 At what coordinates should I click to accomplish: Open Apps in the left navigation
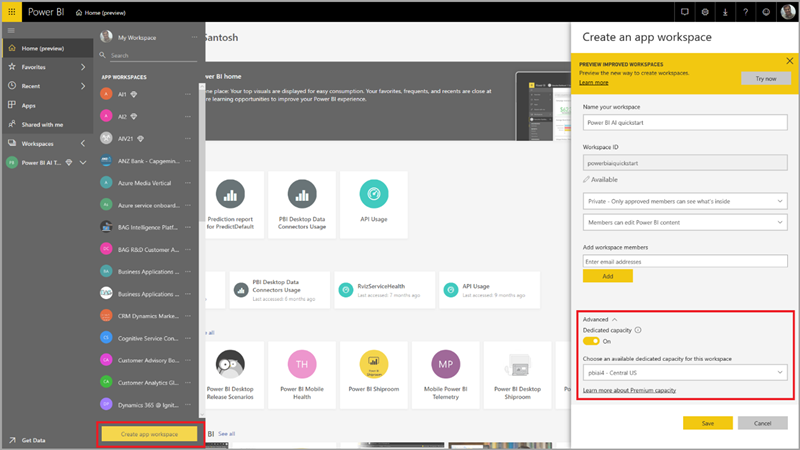(x=29, y=105)
